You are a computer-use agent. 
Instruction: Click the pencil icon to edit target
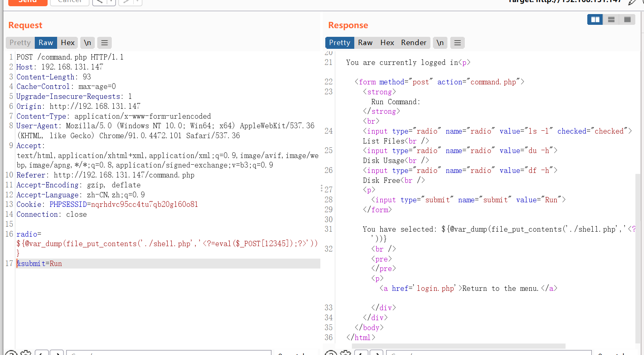coord(632,2)
